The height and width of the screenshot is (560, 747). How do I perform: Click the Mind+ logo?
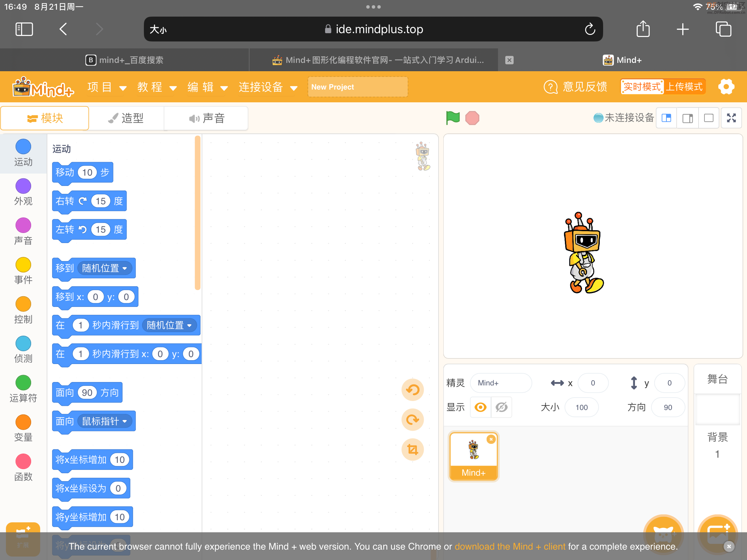coord(43,87)
